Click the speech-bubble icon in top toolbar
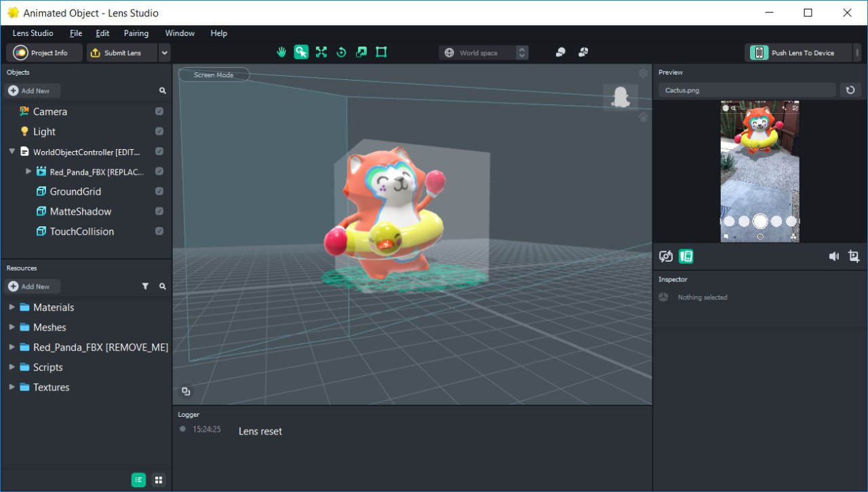Viewport: 868px width, 492px height. tap(561, 52)
